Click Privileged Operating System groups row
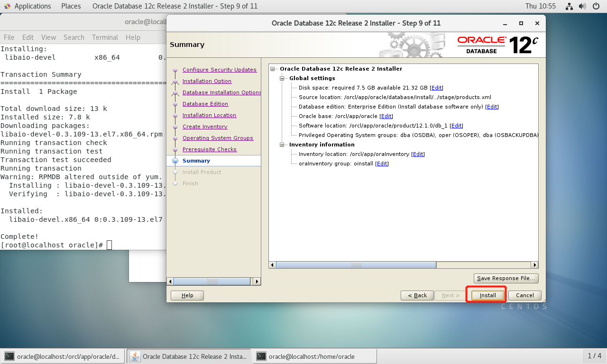 click(419, 135)
